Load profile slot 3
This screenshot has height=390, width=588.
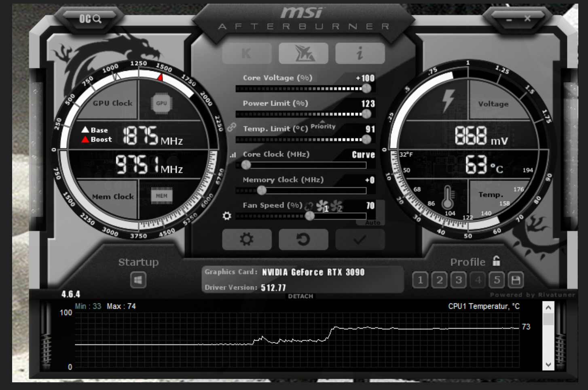pos(459,280)
